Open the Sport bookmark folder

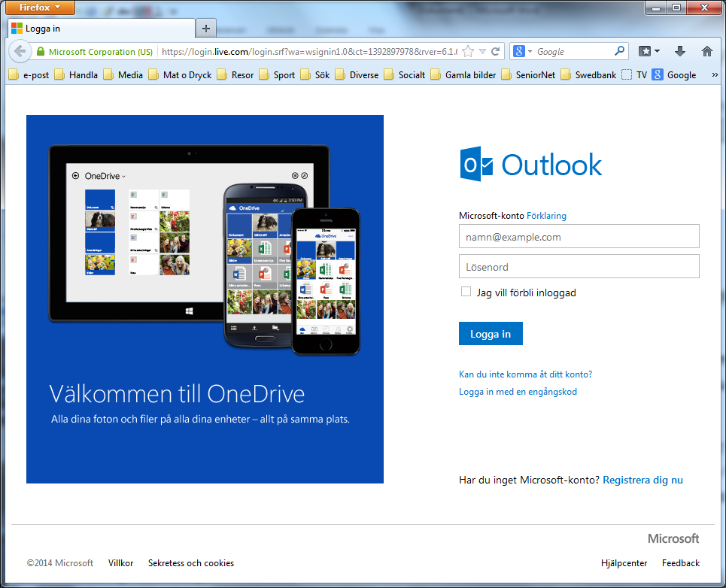click(x=277, y=75)
